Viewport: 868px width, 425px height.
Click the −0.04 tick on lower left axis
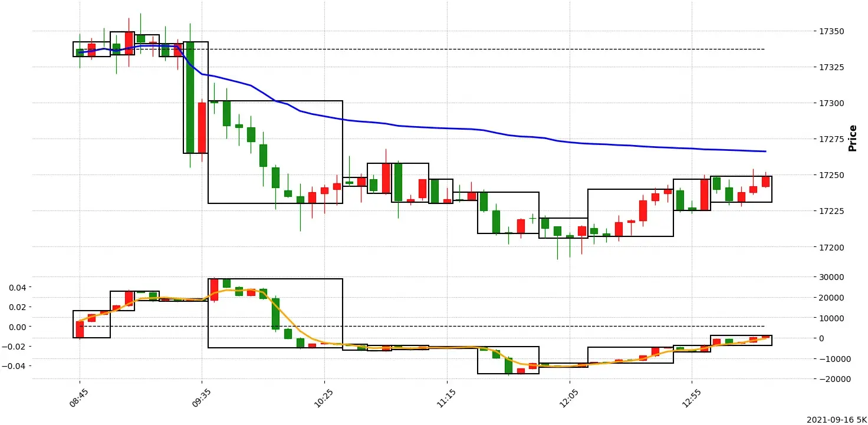point(15,366)
